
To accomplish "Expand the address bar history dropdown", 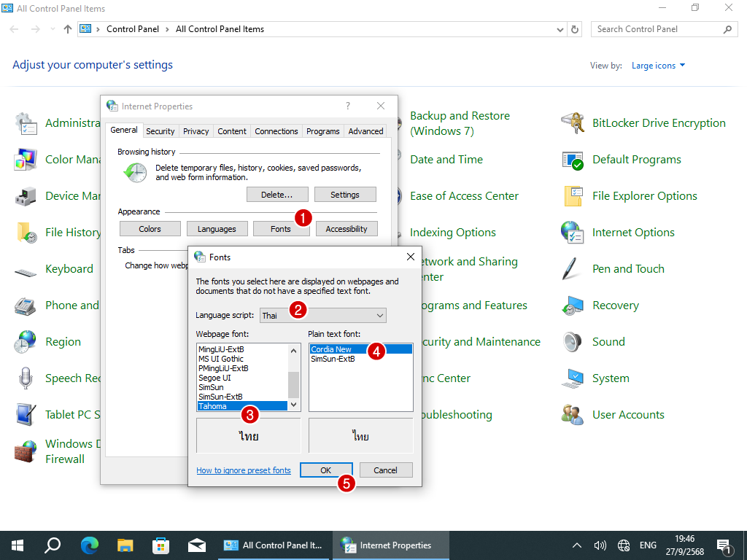I will pyautogui.click(x=560, y=29).
